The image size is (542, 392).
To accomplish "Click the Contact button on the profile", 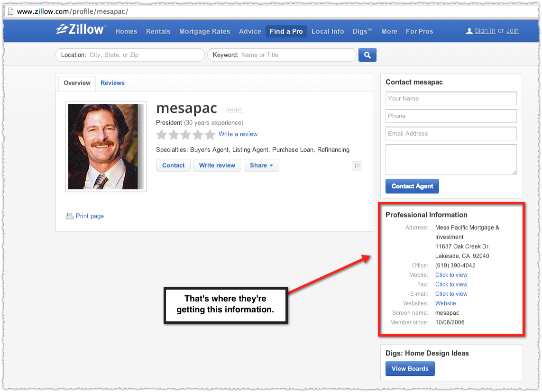I will [173, 165].
